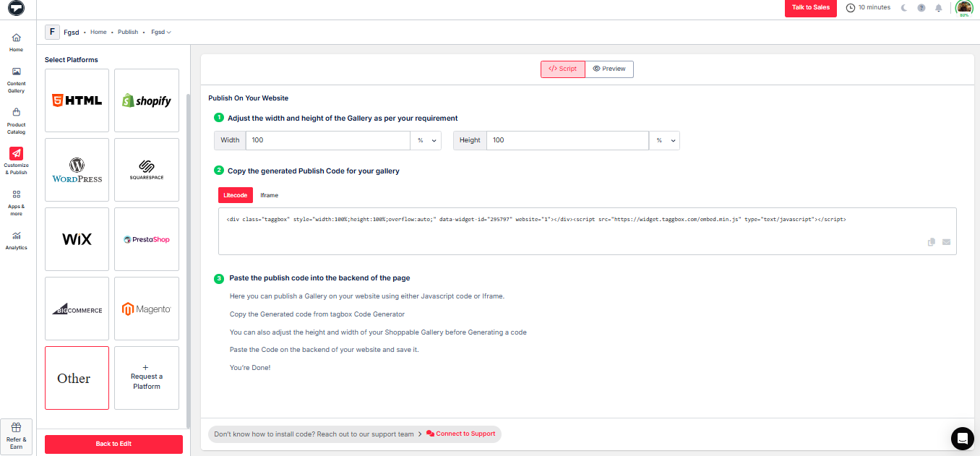Open Analytics in sidebar

17,241
